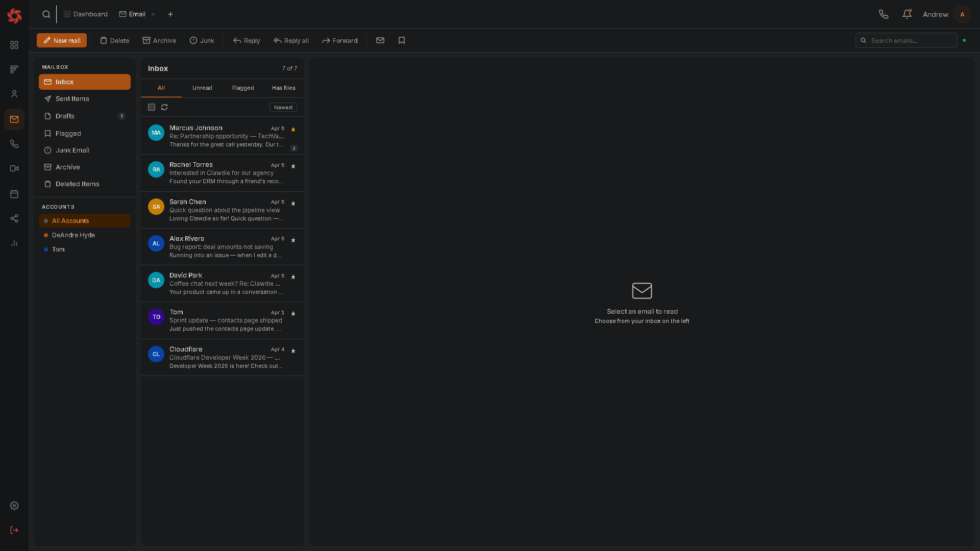Viewport: 980px width, 551px height.
Task: Switch to the All filter tab
Action: [161, 88]
